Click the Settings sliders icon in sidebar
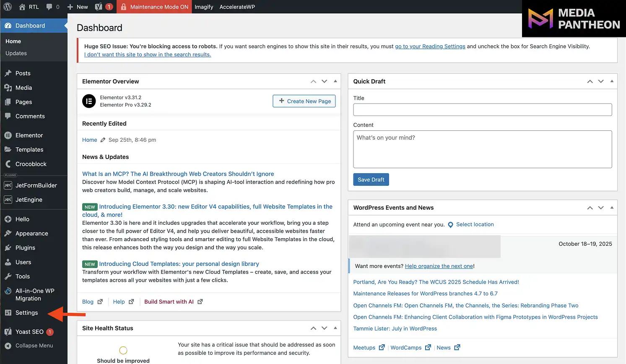626x364 pixels. coord(8,312)
